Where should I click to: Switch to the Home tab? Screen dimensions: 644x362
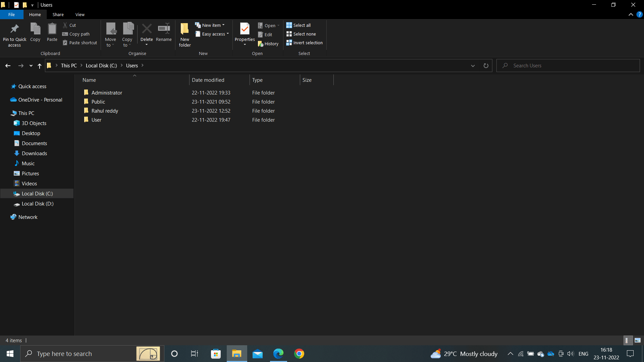coord(35,14)
